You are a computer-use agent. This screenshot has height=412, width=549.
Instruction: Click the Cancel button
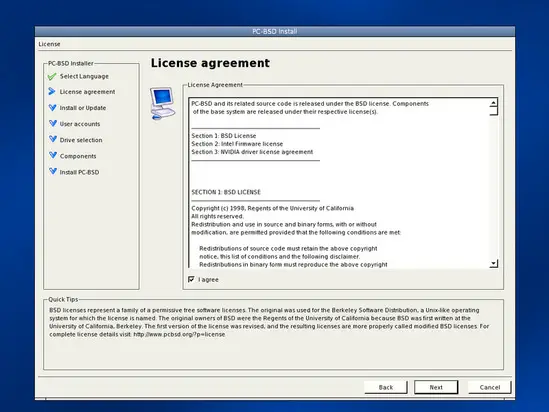pyautogui.click(x=489, y=387)
